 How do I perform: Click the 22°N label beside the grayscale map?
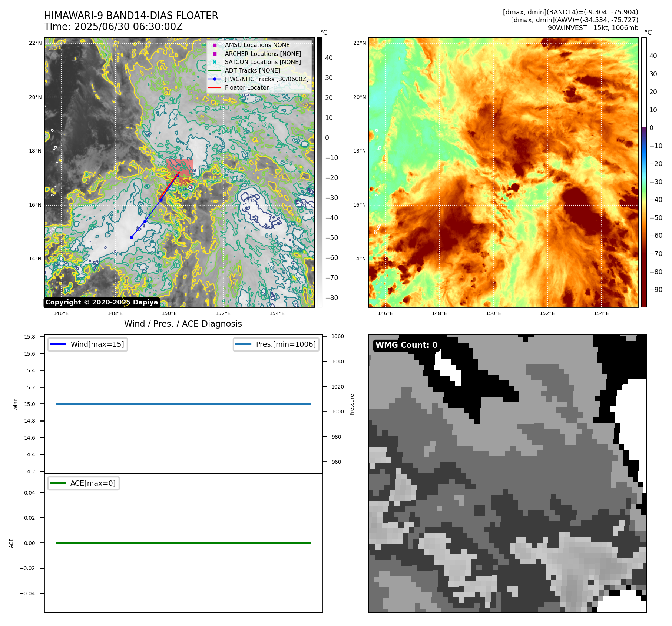click(x=35, y=43)
